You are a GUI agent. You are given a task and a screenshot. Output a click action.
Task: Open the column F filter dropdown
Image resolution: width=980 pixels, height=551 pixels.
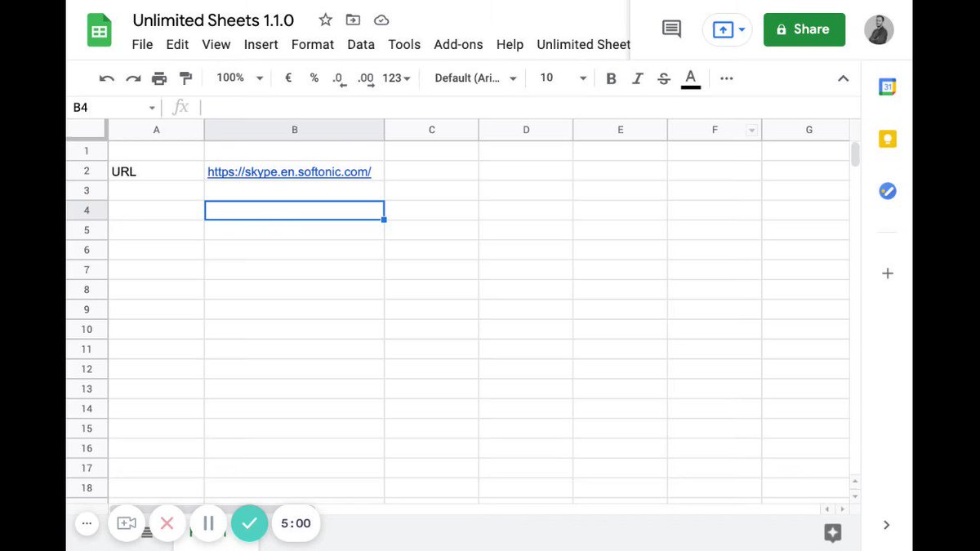[x=752, y=131]
